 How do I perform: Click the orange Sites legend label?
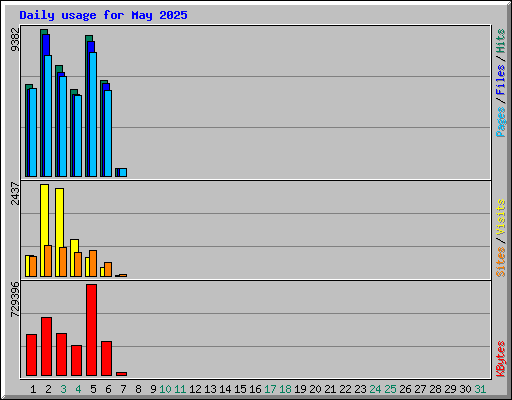(500, 262)
